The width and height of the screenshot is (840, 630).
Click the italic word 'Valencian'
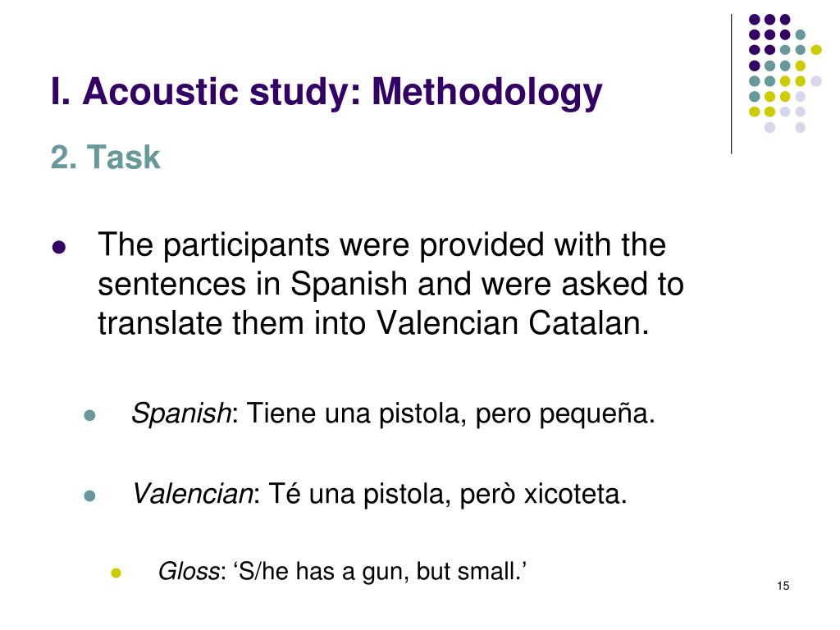tap(192, 493)
